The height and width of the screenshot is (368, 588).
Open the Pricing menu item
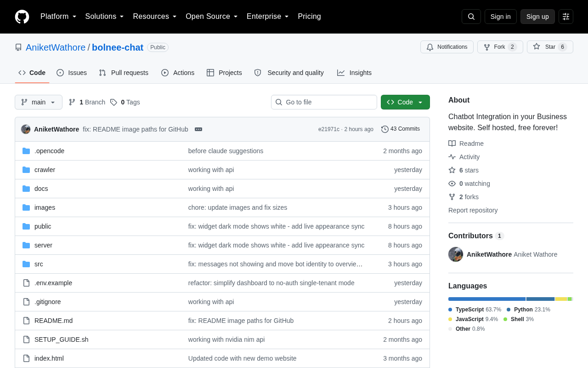[x=309, y=17]
